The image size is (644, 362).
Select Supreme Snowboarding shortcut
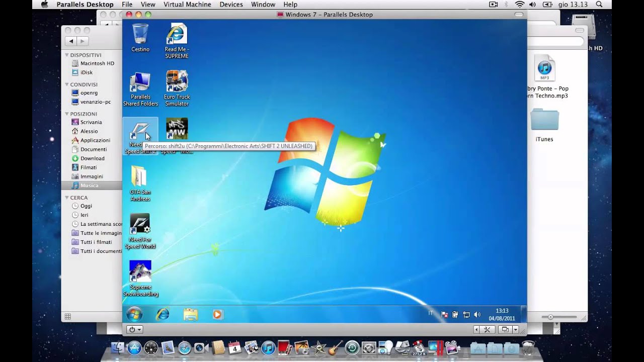click(140, 279)
